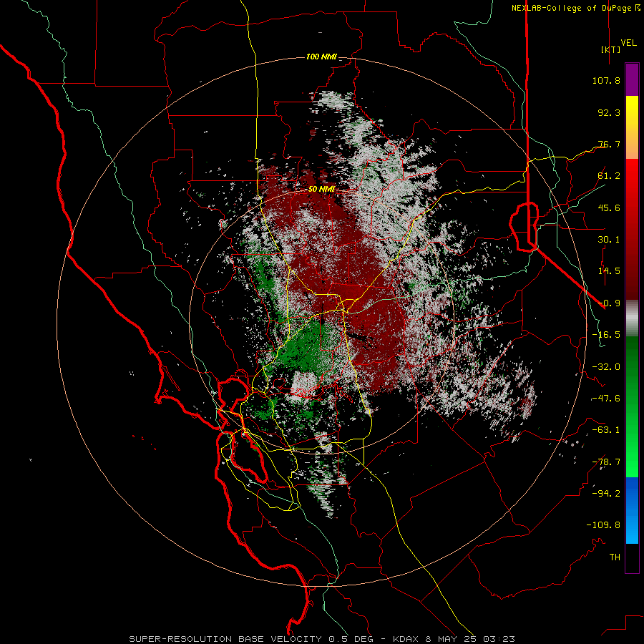
Task: Select the 107.8 legend value
Action: click(x=606, y=80)
